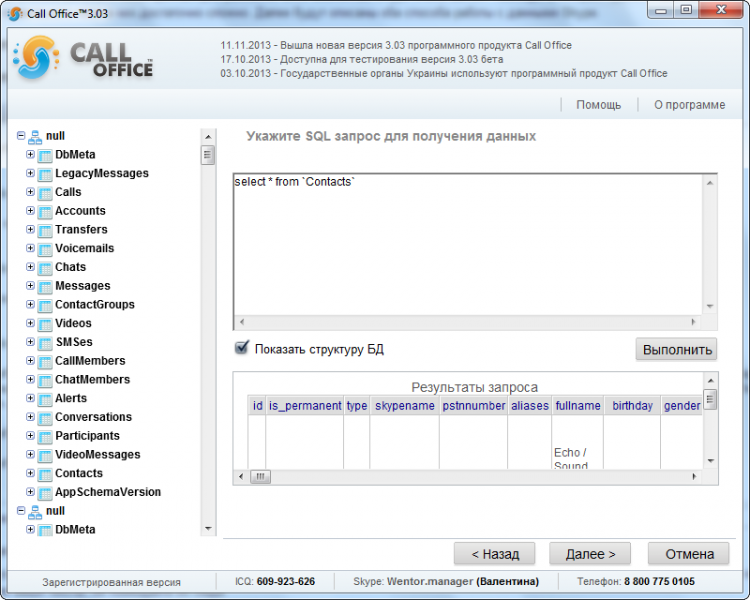
Task: Click the birthday column header
Action: (632, 406)
